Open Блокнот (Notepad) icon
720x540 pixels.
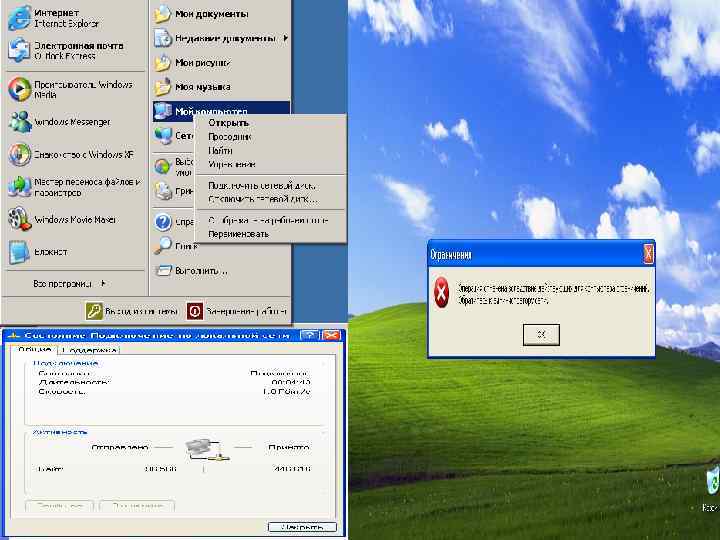click(19, 252)
